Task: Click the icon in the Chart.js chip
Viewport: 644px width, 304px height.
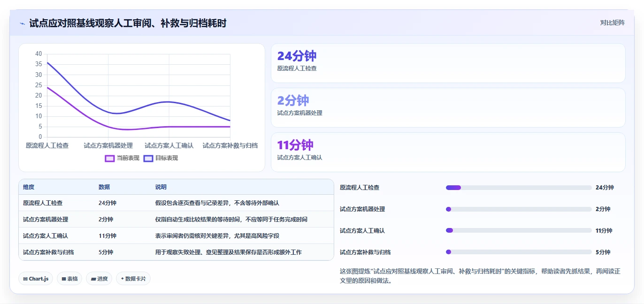Action: [25, 279]
